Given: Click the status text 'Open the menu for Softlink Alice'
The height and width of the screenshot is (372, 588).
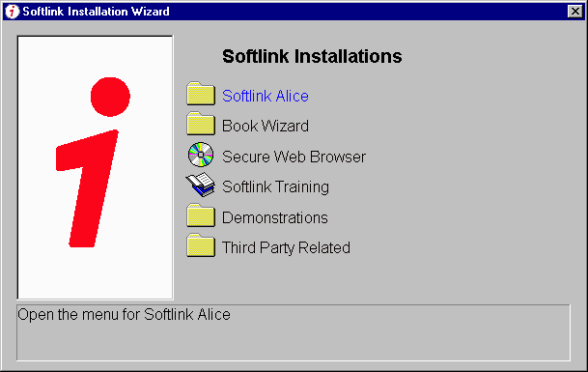Looking at the screenshot, I should tap(124, 315).
